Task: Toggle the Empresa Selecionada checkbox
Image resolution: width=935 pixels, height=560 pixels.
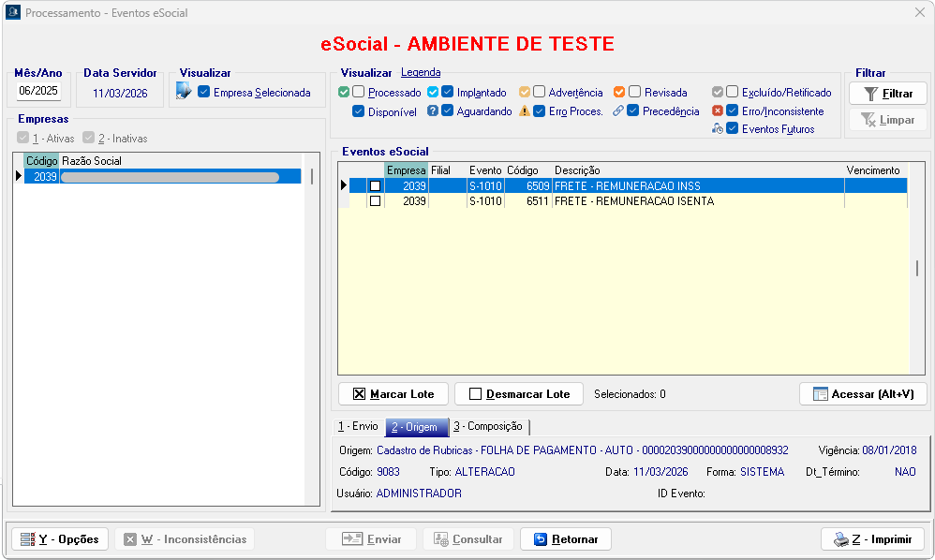Action: pos(203,93)
